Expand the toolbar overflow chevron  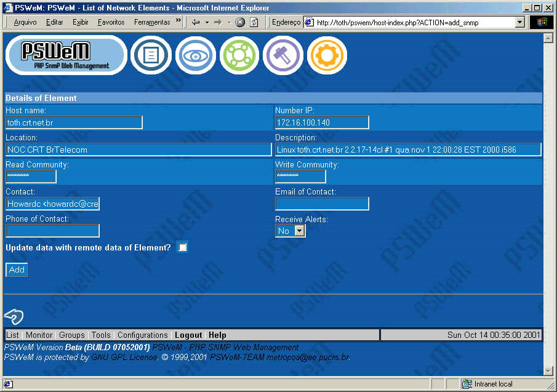pos(178,22)
